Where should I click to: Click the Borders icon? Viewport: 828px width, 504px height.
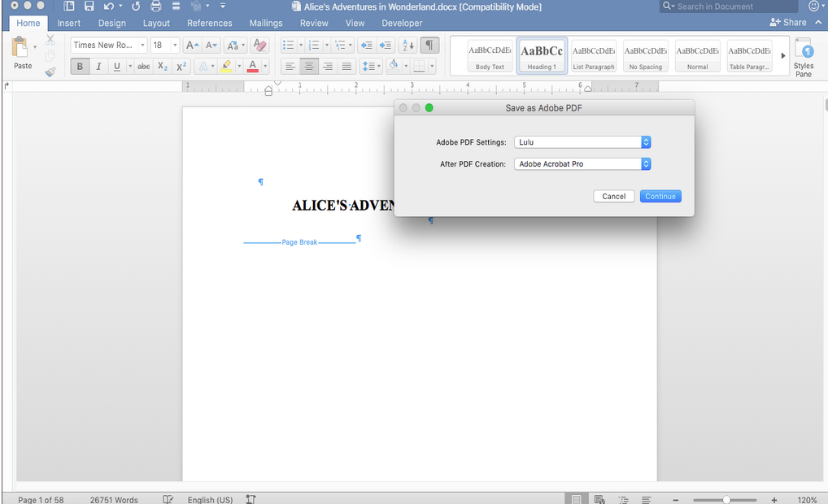(419, 67)
